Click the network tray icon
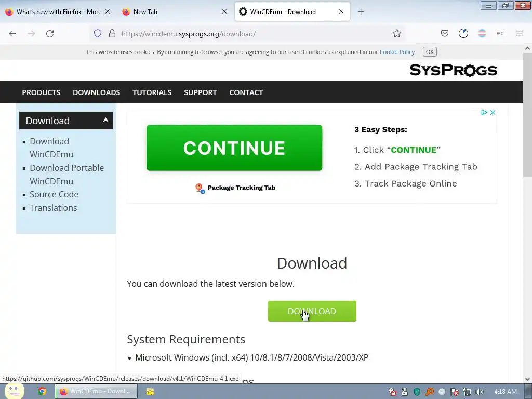 pyautogui.click(x=467, y=392)
